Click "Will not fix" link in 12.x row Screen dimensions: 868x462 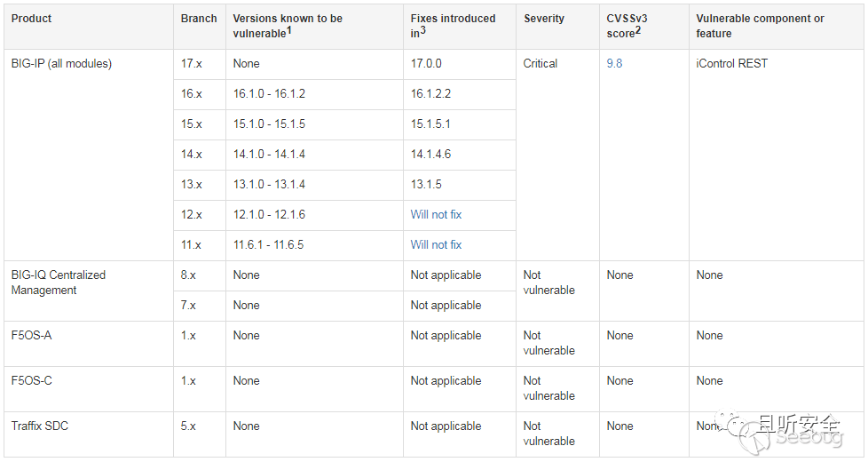pyautogui.click(x=436, y=215)
